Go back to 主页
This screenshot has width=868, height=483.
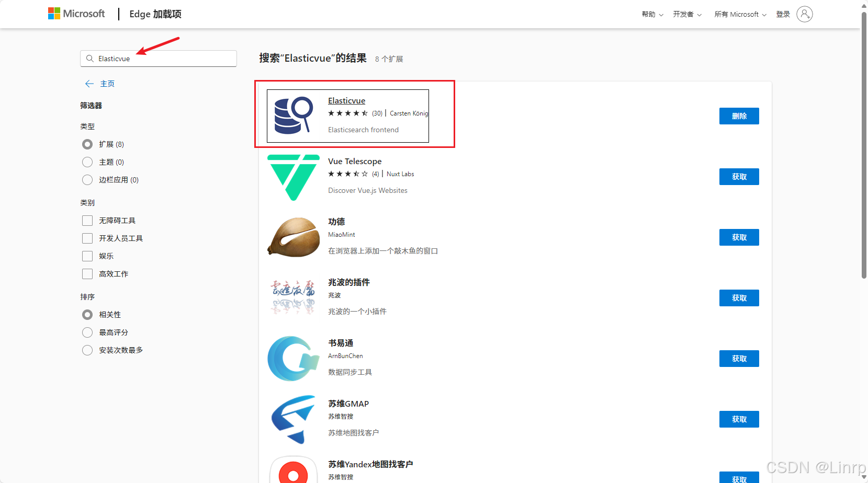point(107,84)
